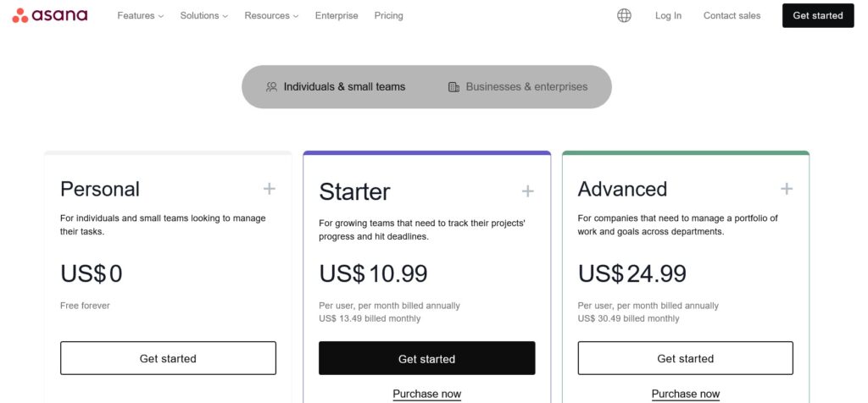Click Log In link
The width and height of the screenshot is (868, 403).
tap(668, 15)
